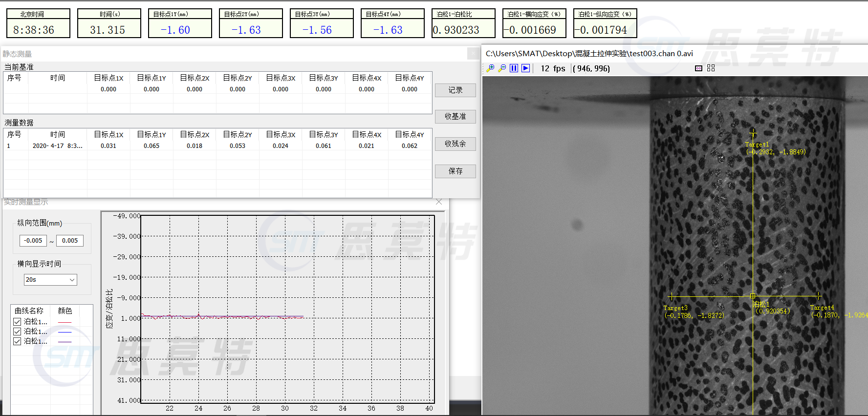Image resolution: width=868 pixels, height=416 pixels.
Task: Click the -0.005 lower range input field
Action: point(33,241)
